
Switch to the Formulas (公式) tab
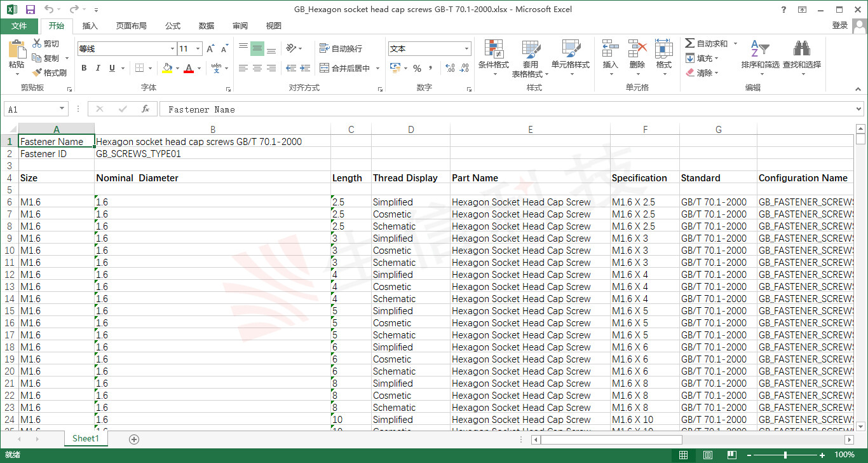coord(173,25)
